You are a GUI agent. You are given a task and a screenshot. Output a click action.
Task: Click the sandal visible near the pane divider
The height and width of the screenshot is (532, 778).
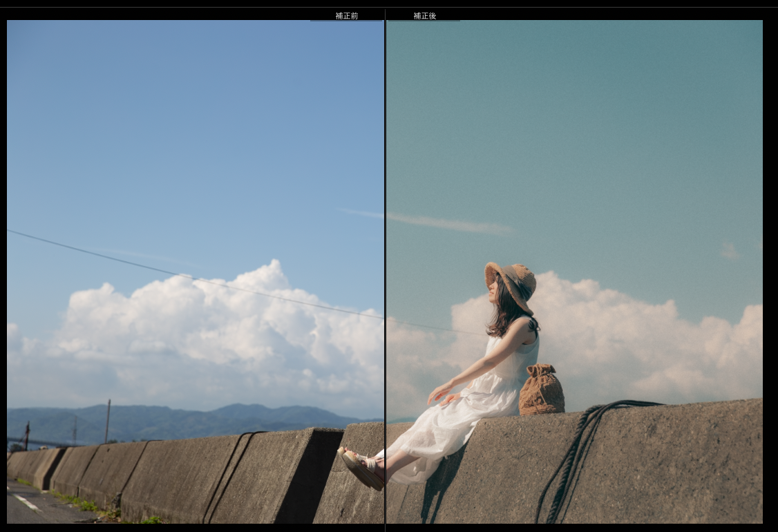pos(359,463)
